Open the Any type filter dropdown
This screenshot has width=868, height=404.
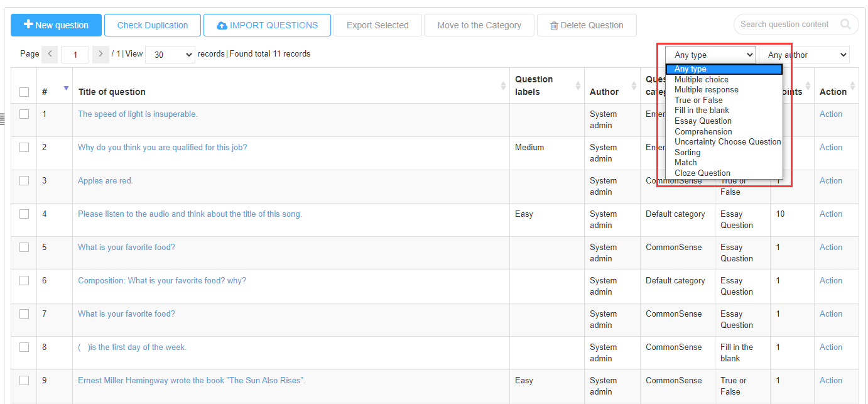coord(711,55)
